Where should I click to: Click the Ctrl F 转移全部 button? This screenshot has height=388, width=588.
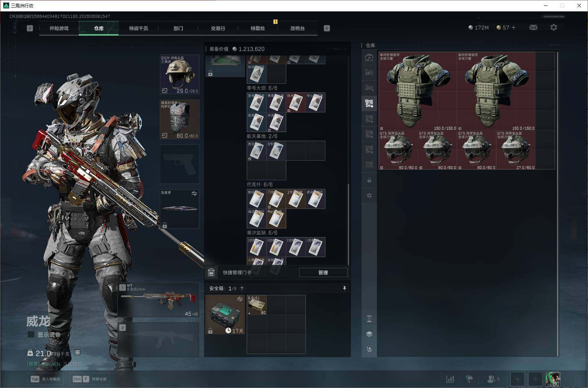click(90, 379)
